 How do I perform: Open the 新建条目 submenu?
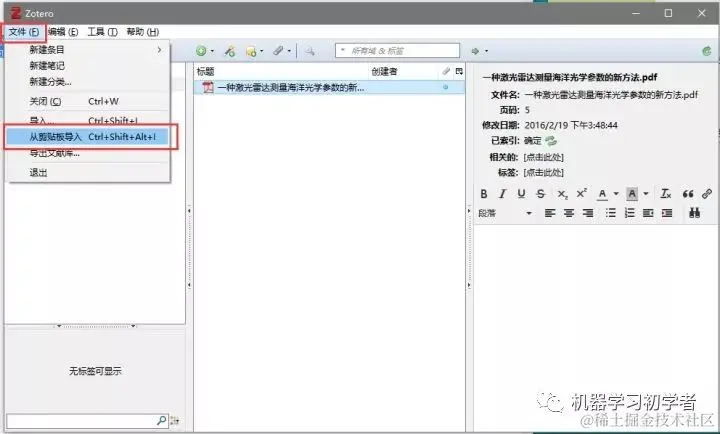87,50
